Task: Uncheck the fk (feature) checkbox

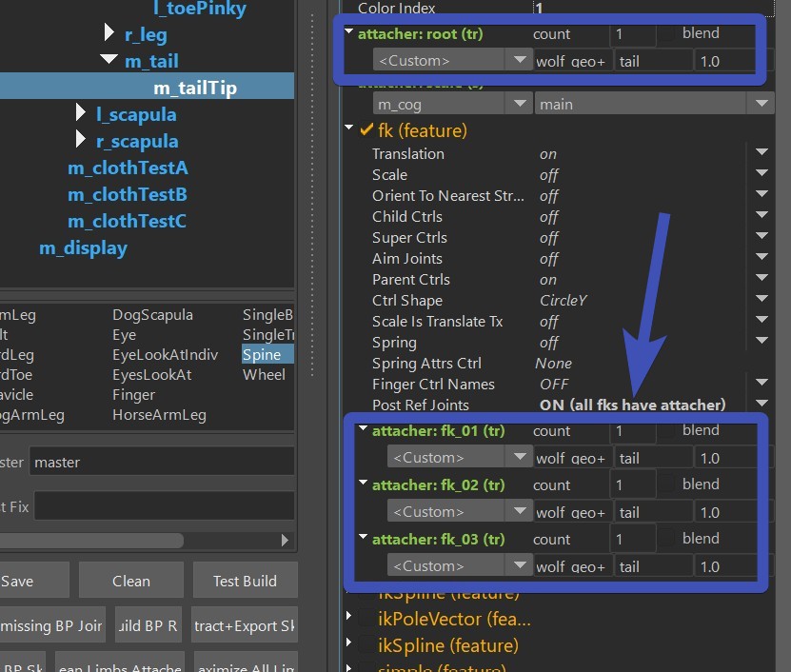Action: point(366,130)
